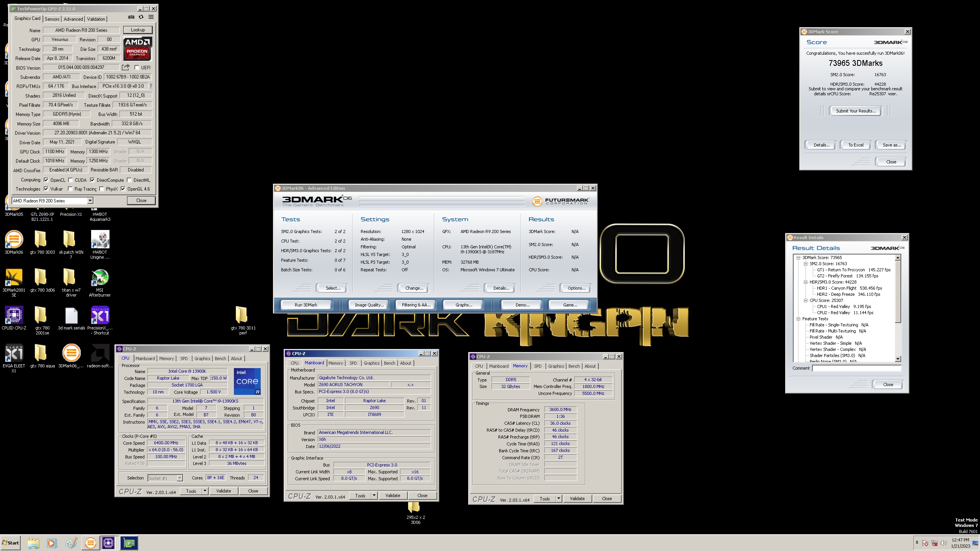Open the titan x w7 driver folder
The width and height of the screenshot is (980, 551).
coord(71,282)
